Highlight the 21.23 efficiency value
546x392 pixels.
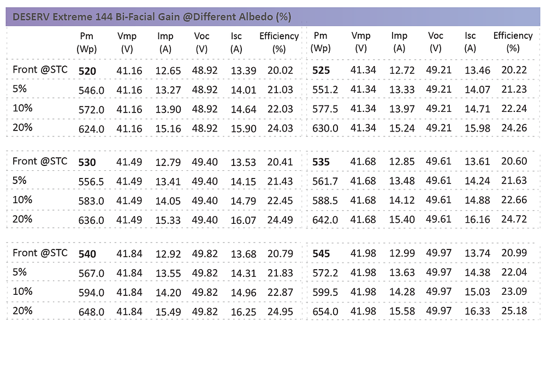pyautogui.click(x=514, y=90)
